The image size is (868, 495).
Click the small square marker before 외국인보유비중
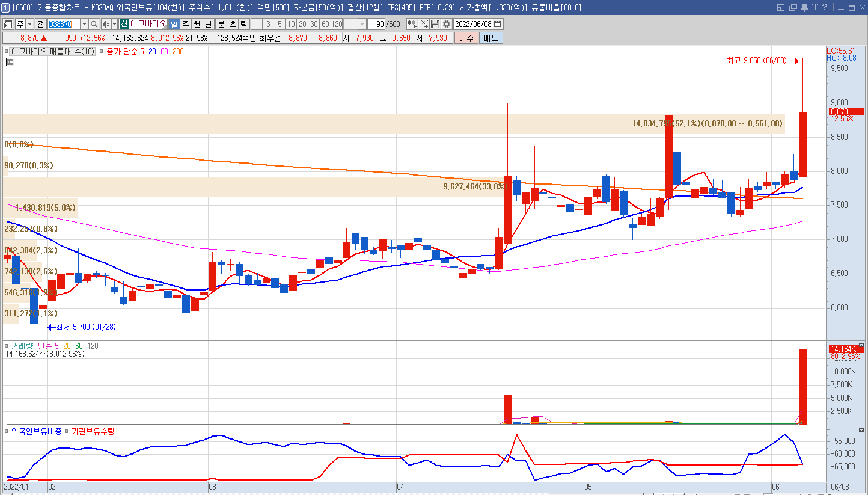click(7, 431)
